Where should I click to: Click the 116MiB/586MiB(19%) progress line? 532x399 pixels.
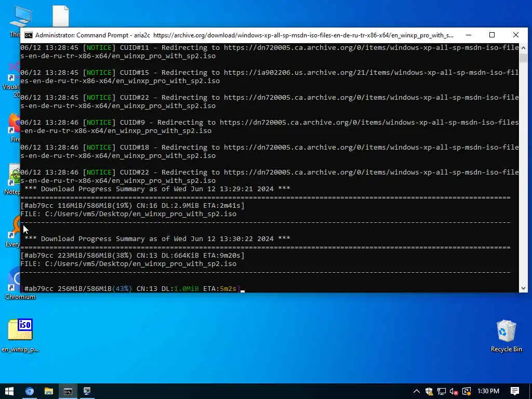pyautogui.click(x=132, y=206)
